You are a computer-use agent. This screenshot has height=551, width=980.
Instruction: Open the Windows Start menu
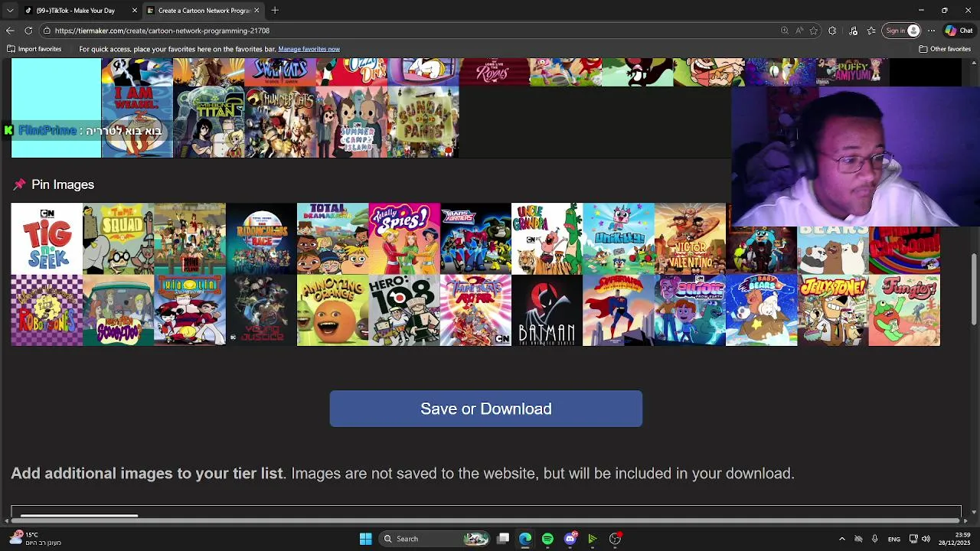(366, 539)
